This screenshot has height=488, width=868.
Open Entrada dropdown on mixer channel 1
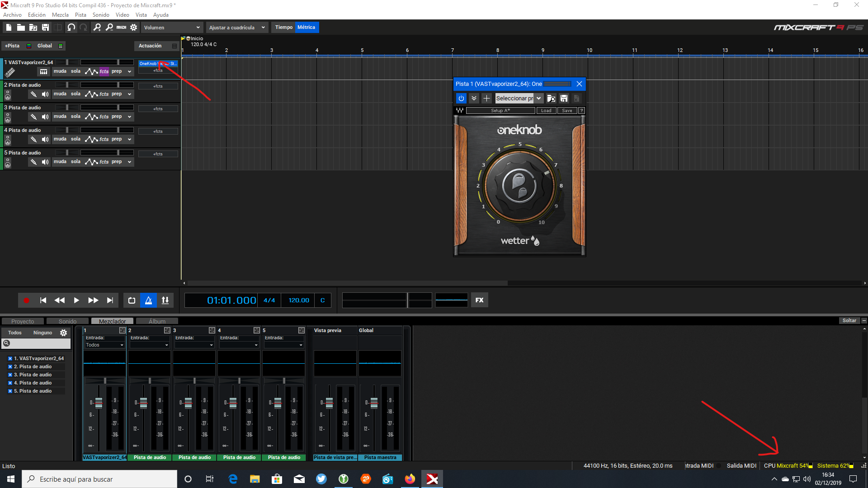pos(104,345)
